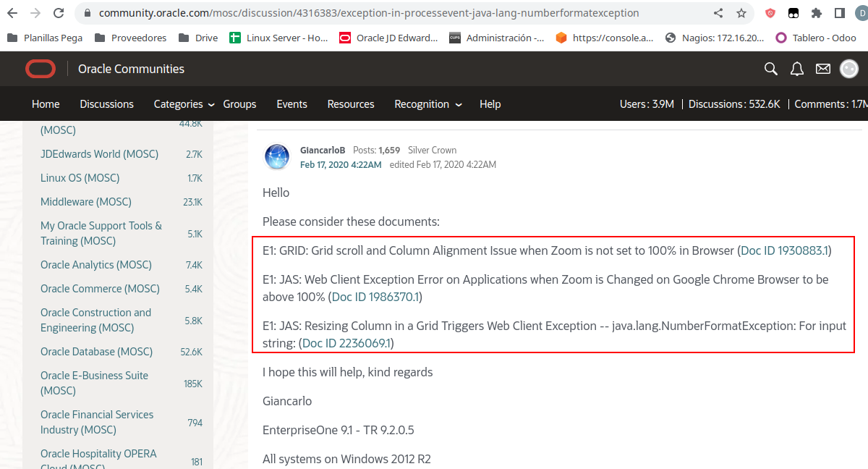Select Events in the navigation bar
This screenshot has height=469, width=868.
pos(292,104)
